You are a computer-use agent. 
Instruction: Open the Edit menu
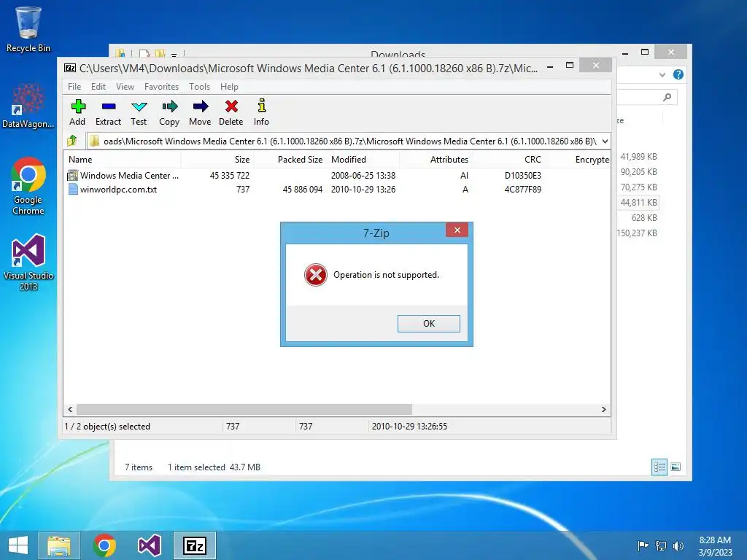click(x=98, y=87)
